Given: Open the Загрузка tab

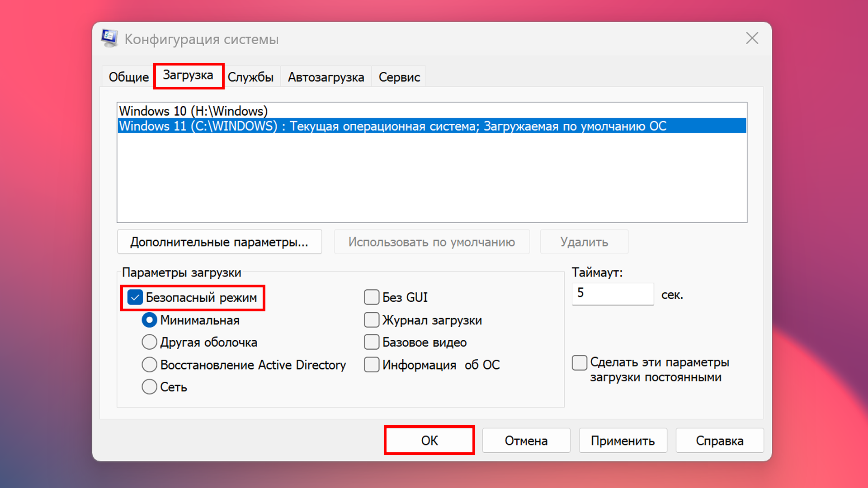Looking at the screenshot, I should tap(188, 75).
